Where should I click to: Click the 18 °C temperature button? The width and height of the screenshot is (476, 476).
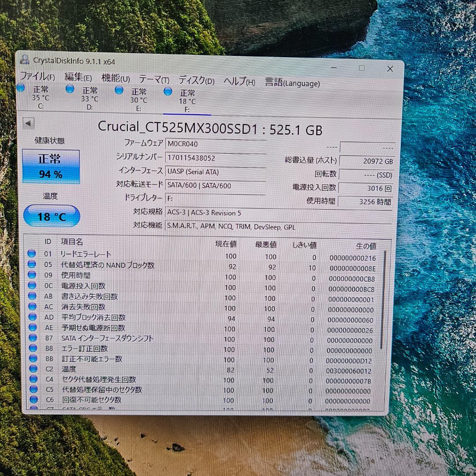coord(52,216)
